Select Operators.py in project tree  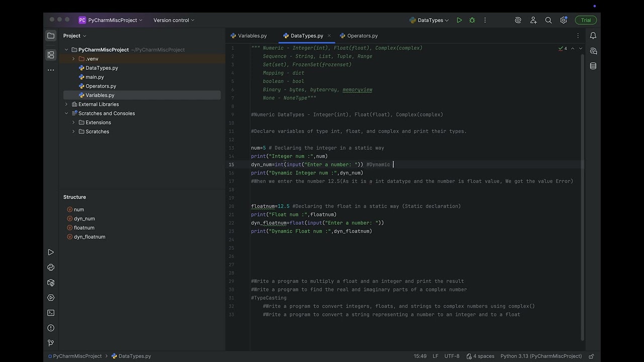tap(101, 86)
